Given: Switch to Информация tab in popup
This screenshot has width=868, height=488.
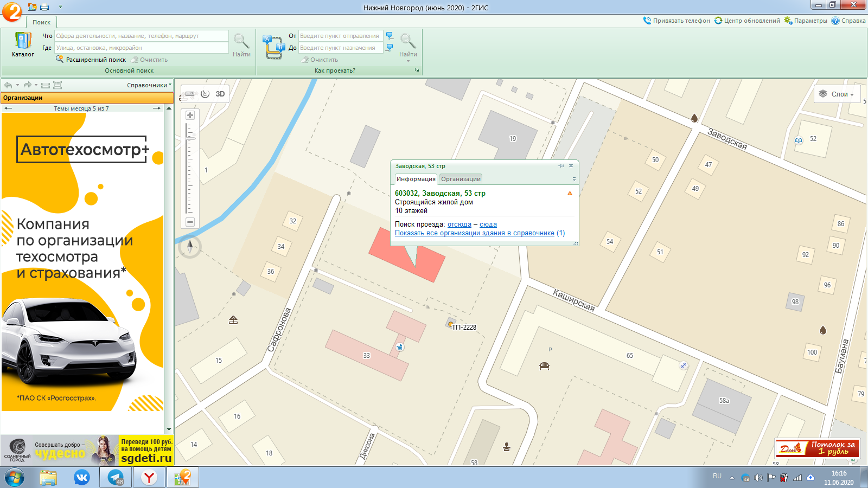Looking at the screenshot, I should point(416,179).
